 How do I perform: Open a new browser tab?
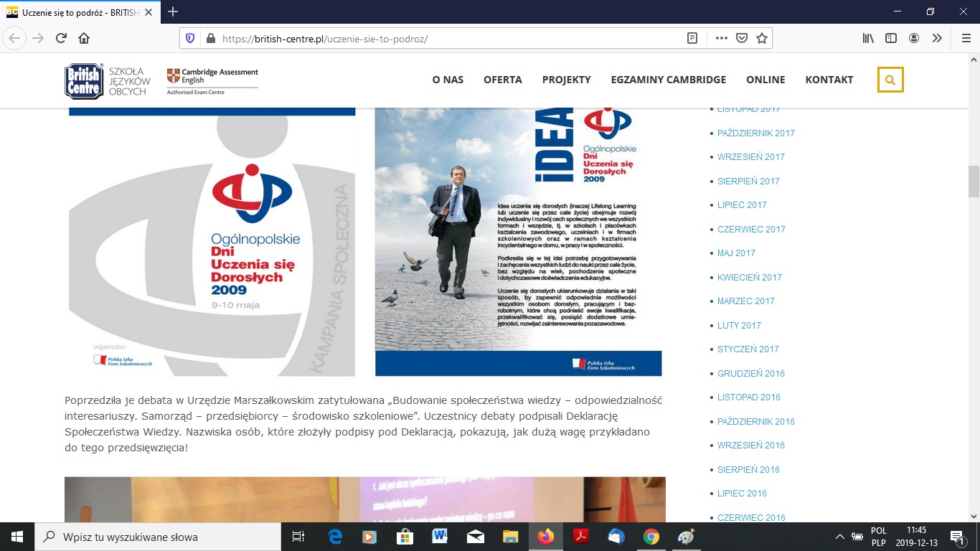tap(173, 11)
